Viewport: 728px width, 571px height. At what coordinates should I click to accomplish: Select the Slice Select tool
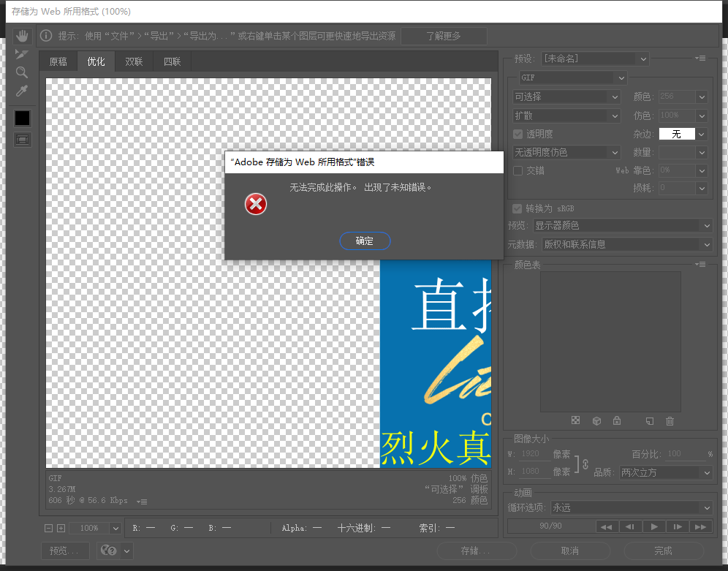click(x=22, y=53)
